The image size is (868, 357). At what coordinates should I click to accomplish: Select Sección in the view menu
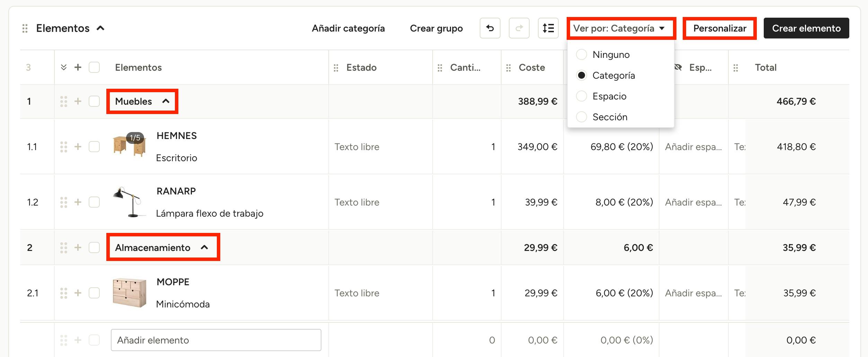tap(582, 117)
